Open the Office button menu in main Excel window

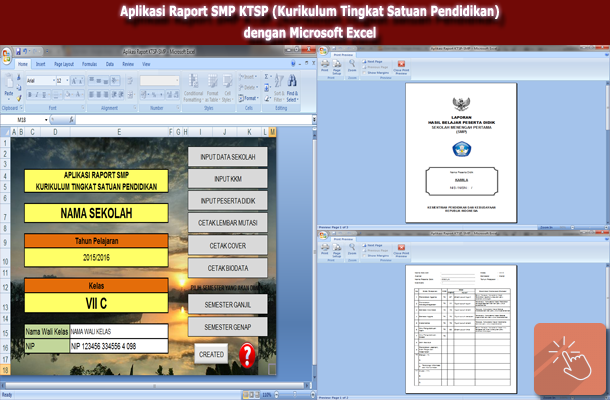pyautogui.click(x=7, y=56)
